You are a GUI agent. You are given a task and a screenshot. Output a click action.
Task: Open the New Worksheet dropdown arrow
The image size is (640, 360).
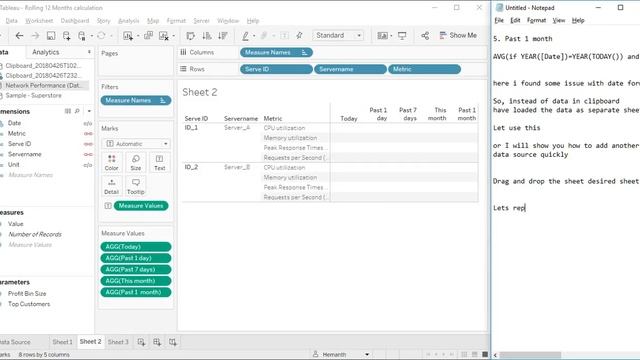tap(138, 36)
